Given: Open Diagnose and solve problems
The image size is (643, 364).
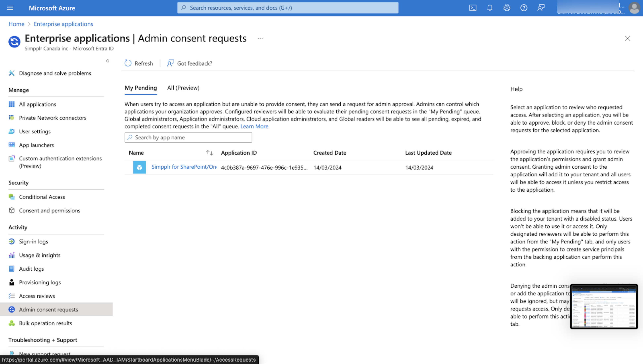Looking at the screenshot, I should [x=55, y=73].
